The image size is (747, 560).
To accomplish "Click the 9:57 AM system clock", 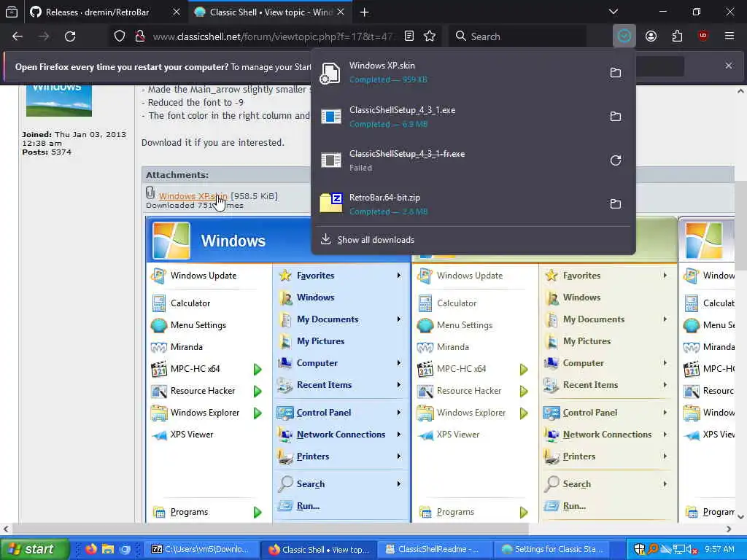I will click(719, 549).
